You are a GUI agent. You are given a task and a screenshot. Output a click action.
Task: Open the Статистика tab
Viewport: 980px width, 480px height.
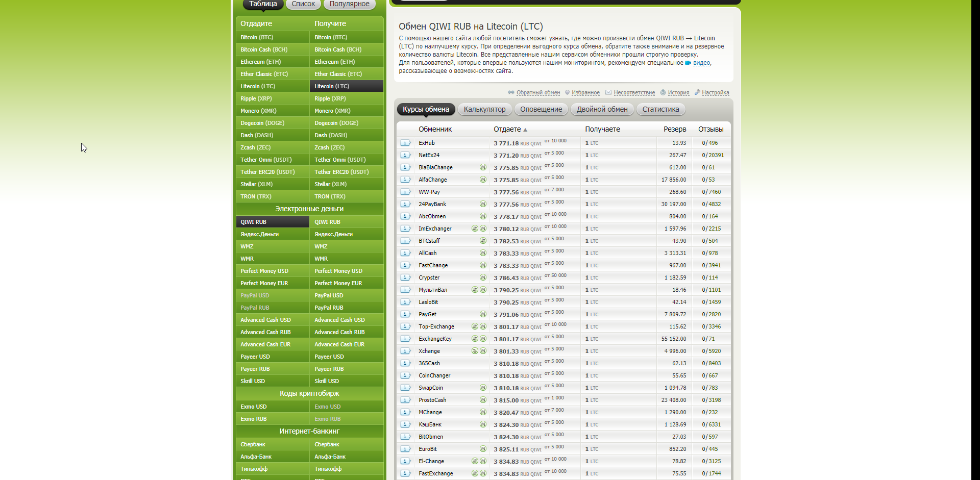click(x=660, y=109)
